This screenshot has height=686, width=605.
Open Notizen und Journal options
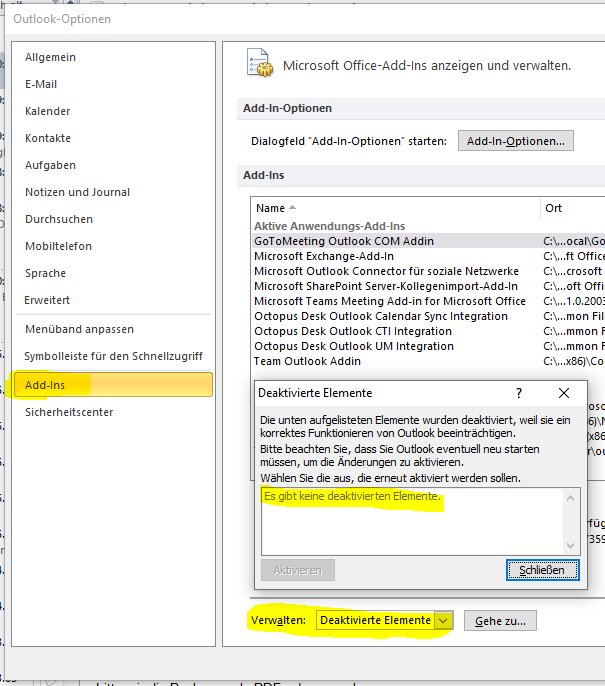coord(77,192)
